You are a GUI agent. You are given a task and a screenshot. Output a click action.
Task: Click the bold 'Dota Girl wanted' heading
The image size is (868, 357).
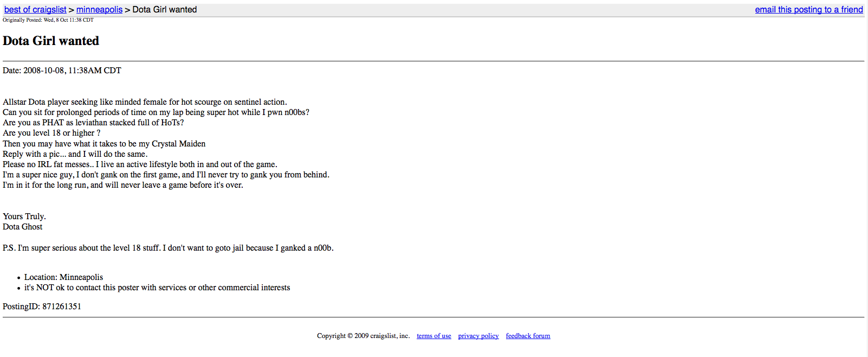tap(51, 41)
